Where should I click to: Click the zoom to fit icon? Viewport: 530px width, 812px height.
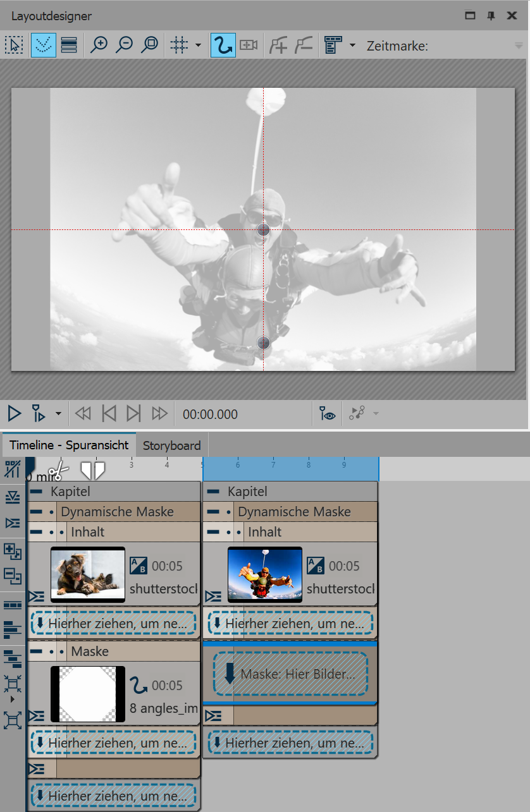(150, 45)
